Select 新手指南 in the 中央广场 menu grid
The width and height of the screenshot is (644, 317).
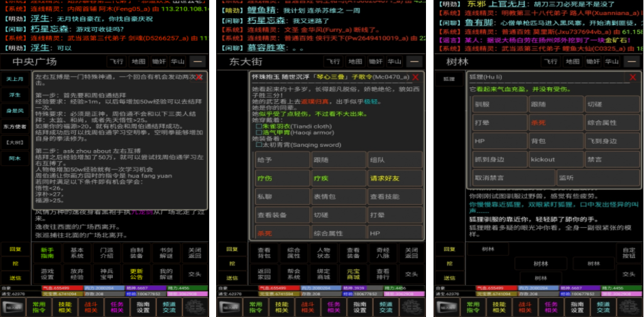[x=47, y=252]
